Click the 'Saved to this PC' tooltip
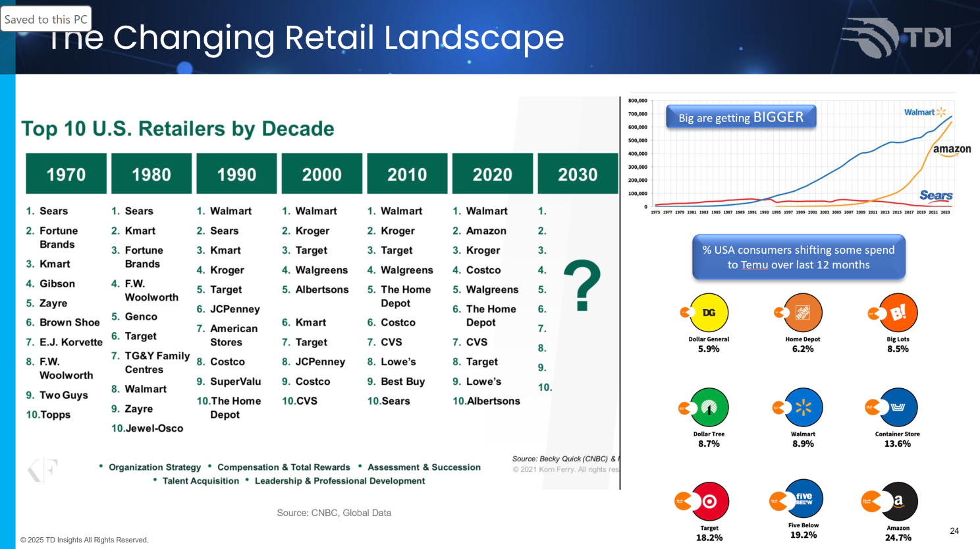 tap(45, 19)
